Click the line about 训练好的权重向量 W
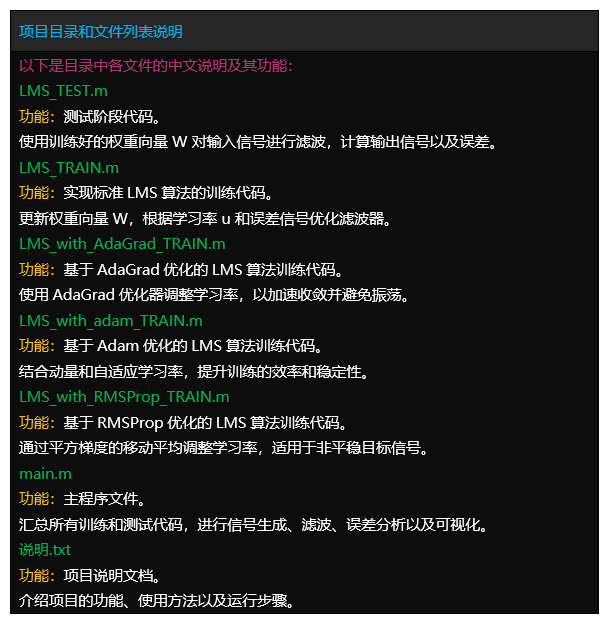The width and height of the screenshot is (609, 624). (x=258, y=142)
